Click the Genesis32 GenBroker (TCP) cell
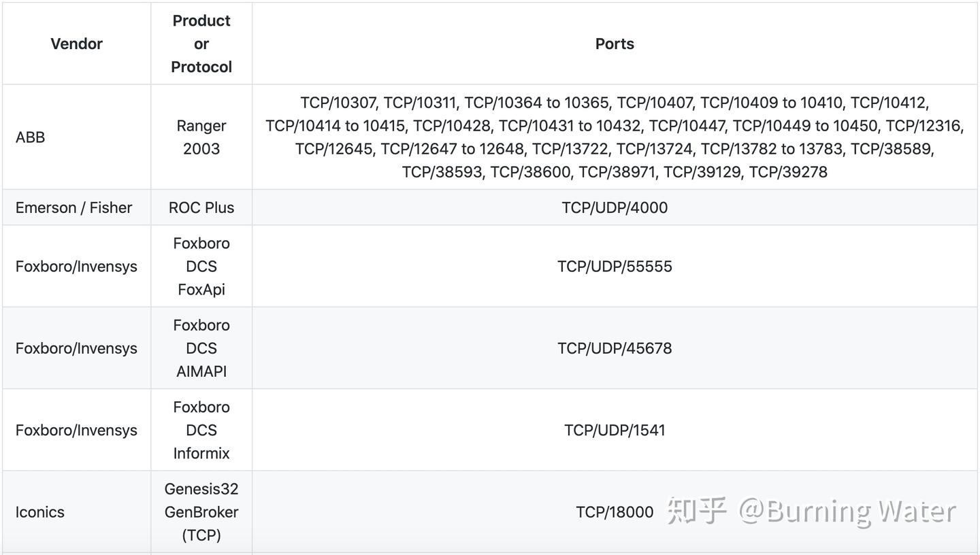The width and height of the screenshot is (980, 555). [x=201, y=511]
